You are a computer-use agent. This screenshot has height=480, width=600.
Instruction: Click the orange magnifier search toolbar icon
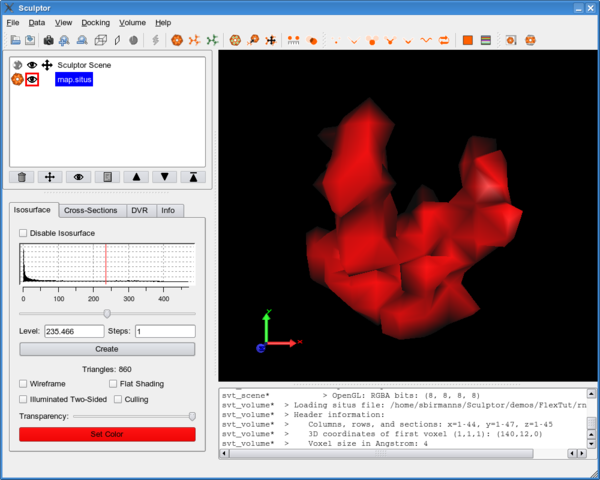(x=253, y=40)
